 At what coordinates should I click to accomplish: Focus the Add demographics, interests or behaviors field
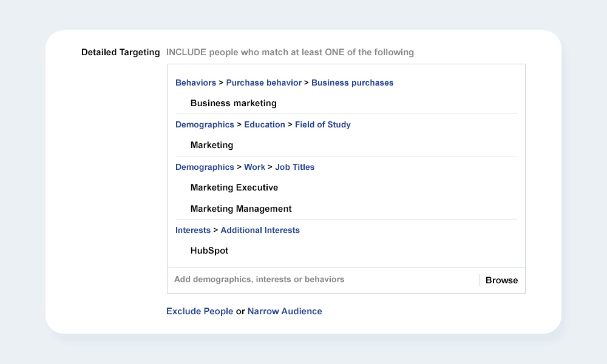tap(323, 280)
